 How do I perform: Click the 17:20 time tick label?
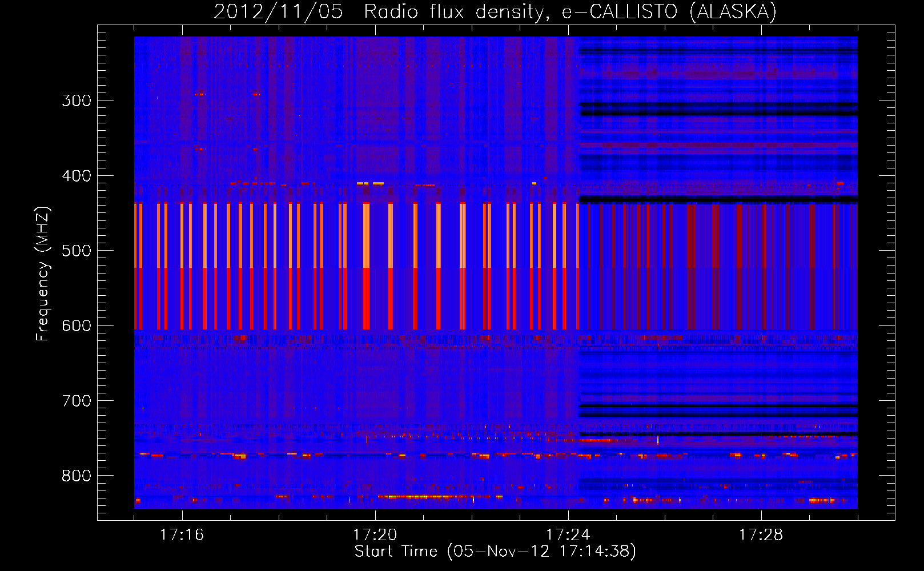click(375, 535)
